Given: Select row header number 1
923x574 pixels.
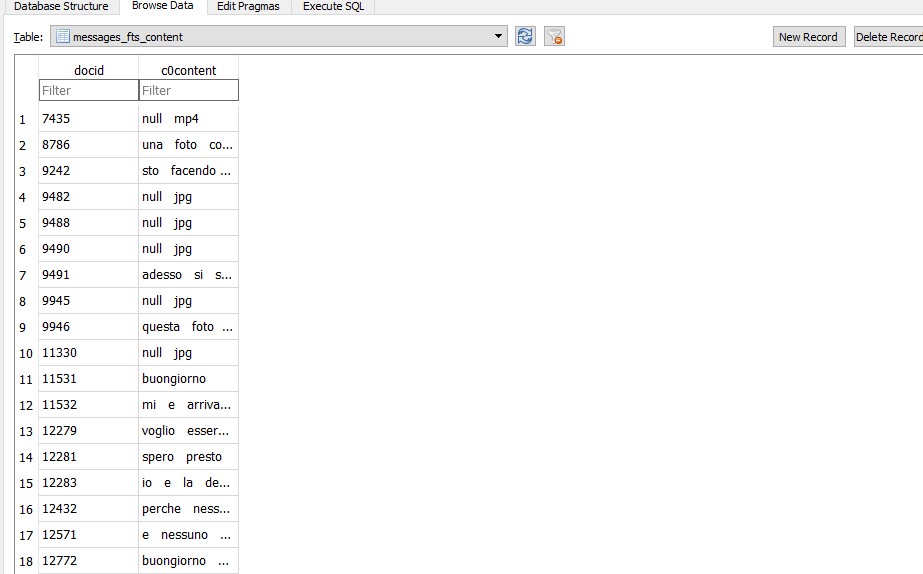Looking at the screenshot, I should [26, 120].
